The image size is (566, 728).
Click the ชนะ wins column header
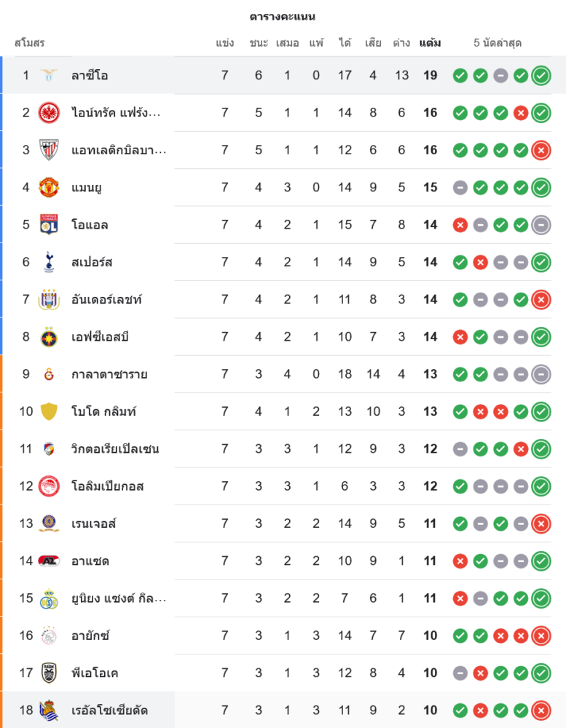(259, 43)
